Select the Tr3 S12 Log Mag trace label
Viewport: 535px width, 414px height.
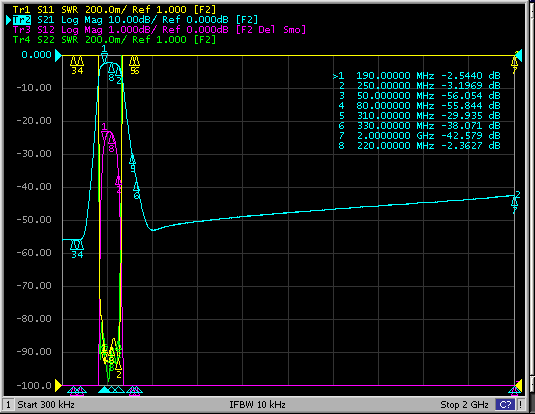159,30
